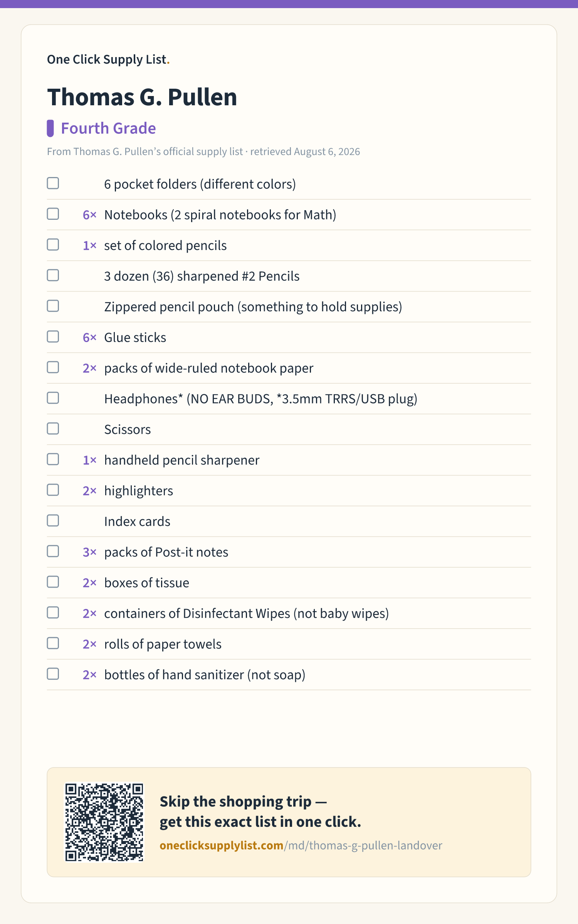578x924 pixels.
Task: Check the Glue sticks checkbox
Action: [53, 337]
